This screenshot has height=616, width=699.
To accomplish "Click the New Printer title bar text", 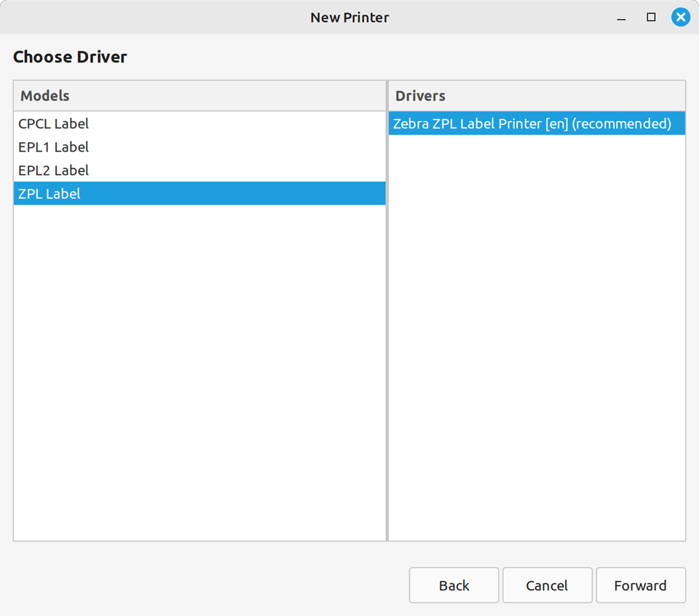I will (x=349, y=17).
